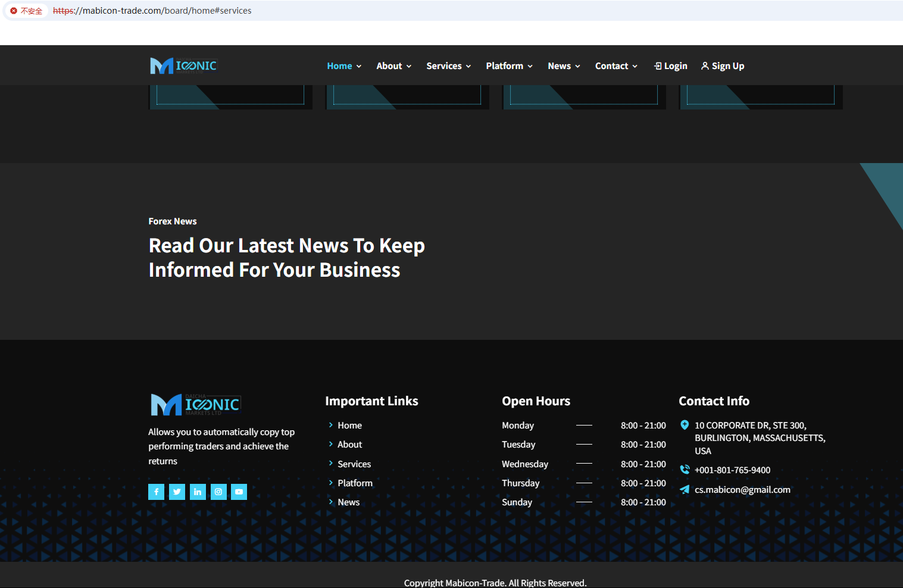This screenshot has height=588, width=903.
Task: Select Home in the top navigation
Action: pyautogui.click(x=339, y=66)
